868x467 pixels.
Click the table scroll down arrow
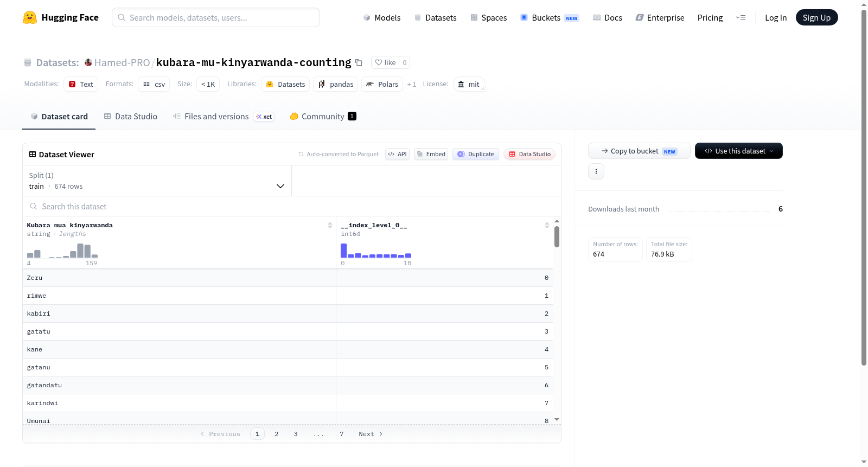[557, 420]
